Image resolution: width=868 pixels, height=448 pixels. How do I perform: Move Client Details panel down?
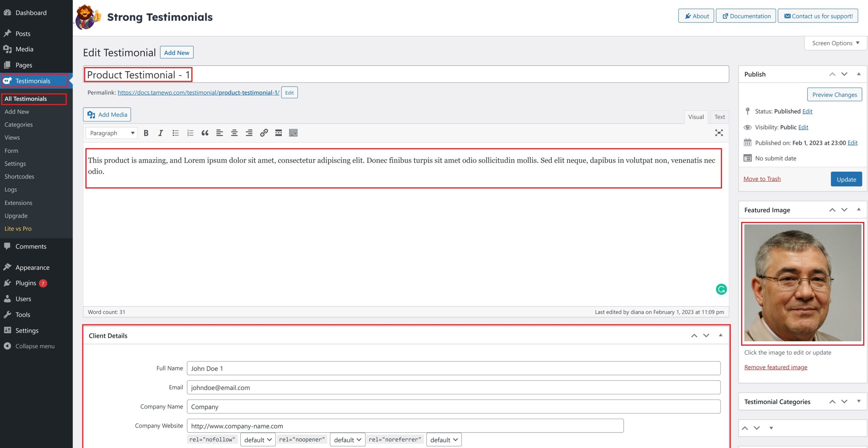(706, 335)
